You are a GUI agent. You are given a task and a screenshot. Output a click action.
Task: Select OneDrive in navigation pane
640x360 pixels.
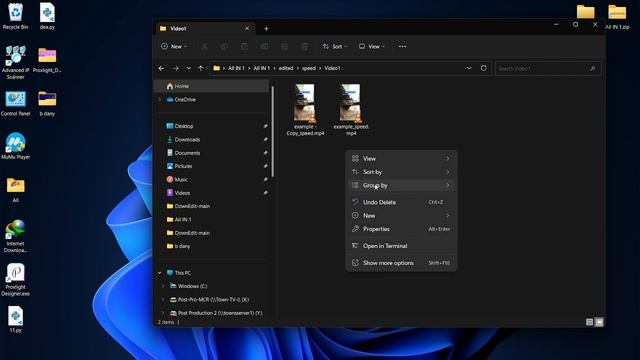[185, 100]
